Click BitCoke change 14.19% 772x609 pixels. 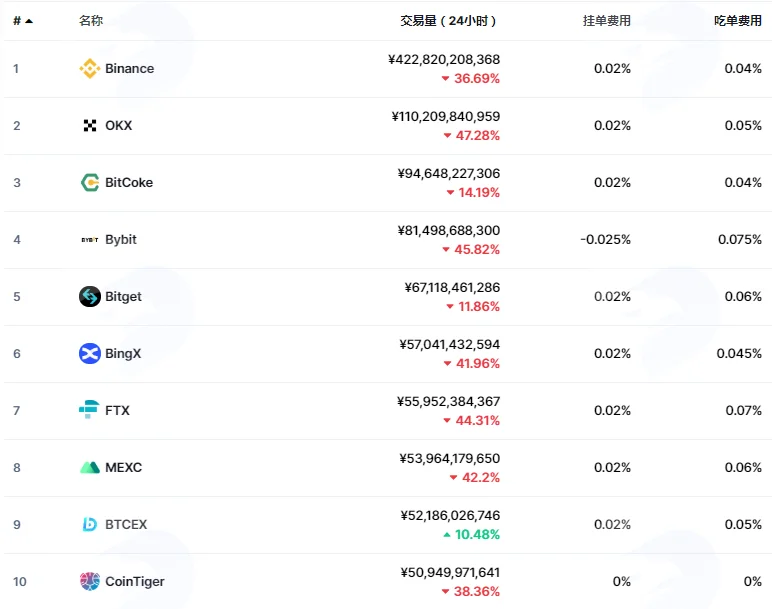(x=473, y=192)
